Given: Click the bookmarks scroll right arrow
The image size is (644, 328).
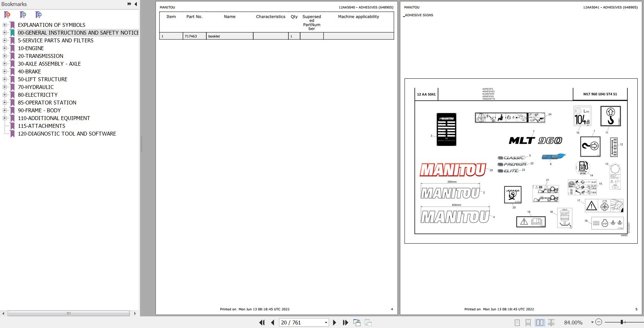Looking at the screenshot, I should pyautogui.click(x=135, y=313).
